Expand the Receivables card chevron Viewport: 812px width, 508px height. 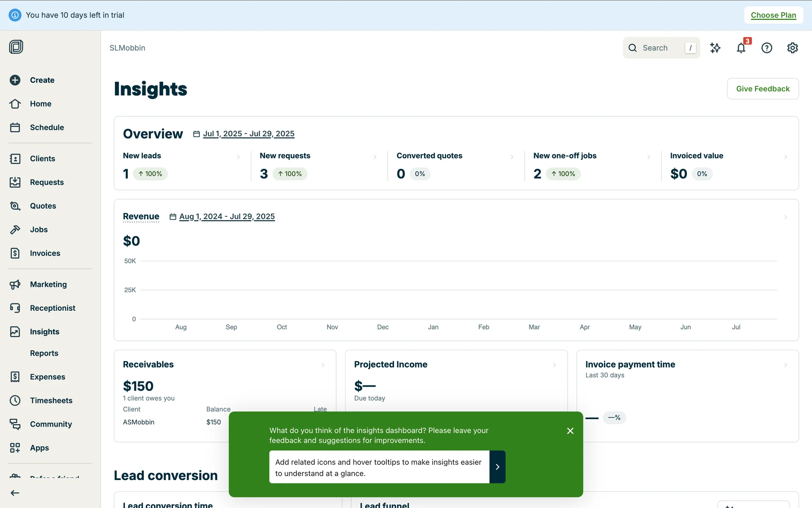(x=323, y=365)
